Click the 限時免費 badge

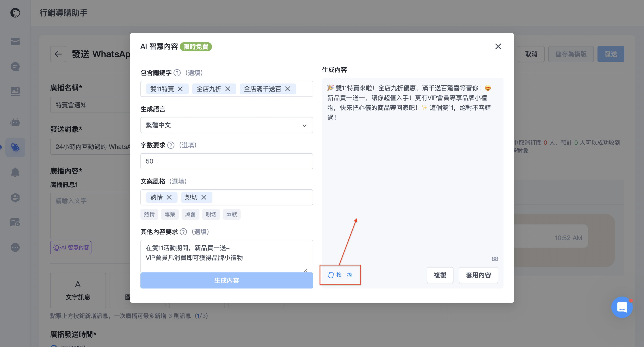tap(196, 47)
